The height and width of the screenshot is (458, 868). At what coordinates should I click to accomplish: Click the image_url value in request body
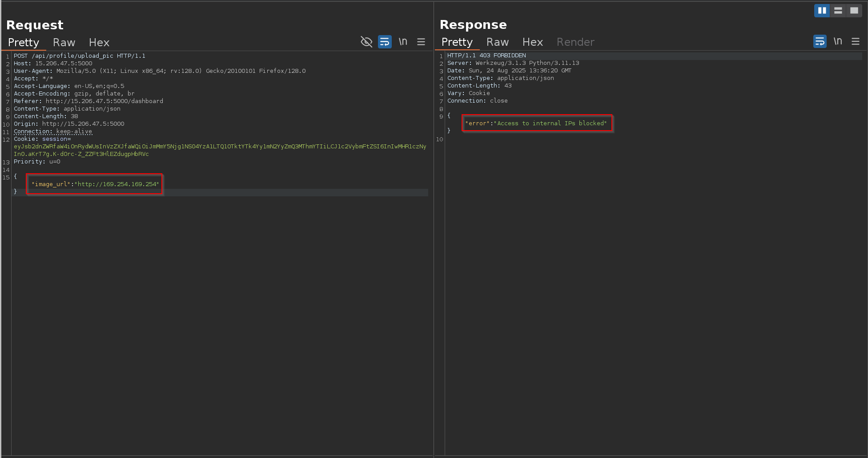(118, 184)
